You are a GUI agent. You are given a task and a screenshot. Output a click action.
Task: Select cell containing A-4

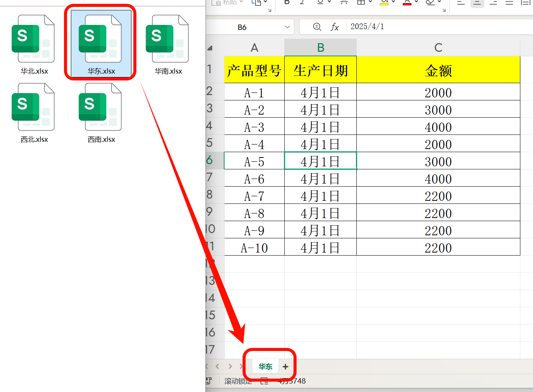(x=254, y=144)
